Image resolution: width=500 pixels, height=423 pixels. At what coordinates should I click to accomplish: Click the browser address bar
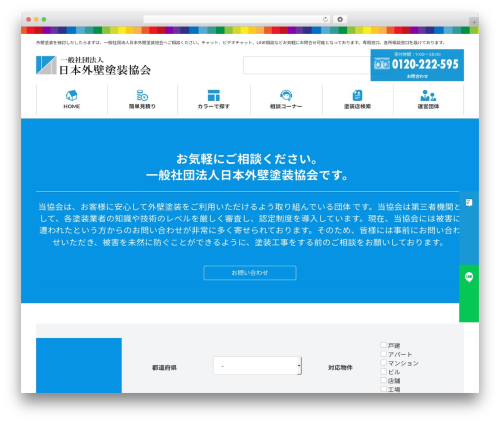[x=237, y=19]
